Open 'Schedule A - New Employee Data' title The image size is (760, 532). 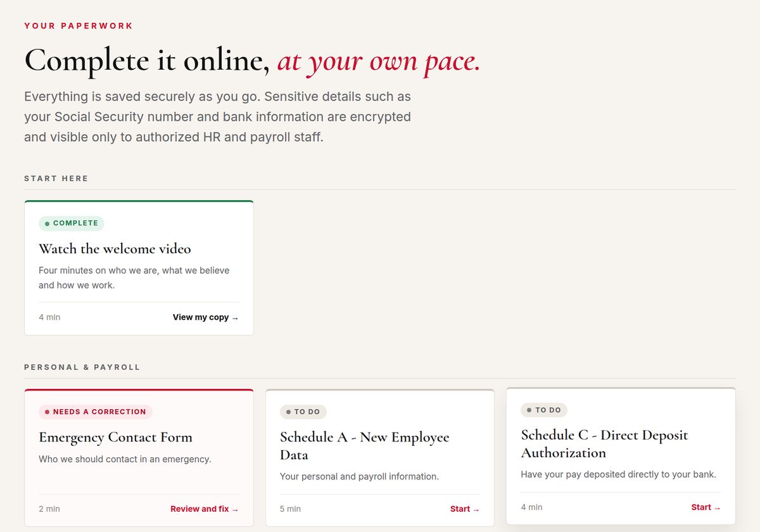click(365, 446)
